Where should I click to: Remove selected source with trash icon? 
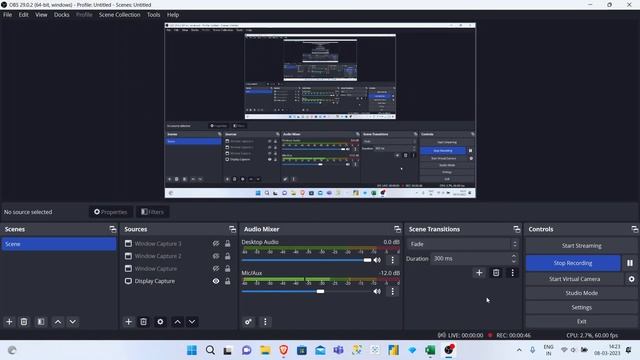[x=144, y=322]
